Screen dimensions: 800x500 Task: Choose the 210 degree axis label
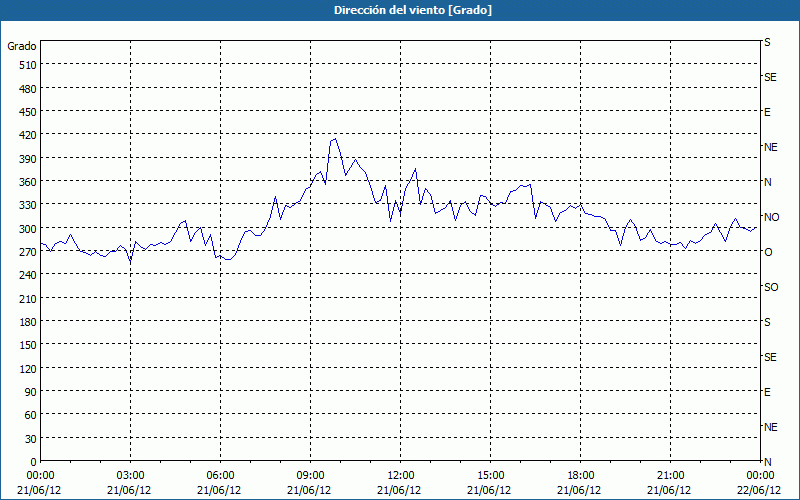point(28,299)
